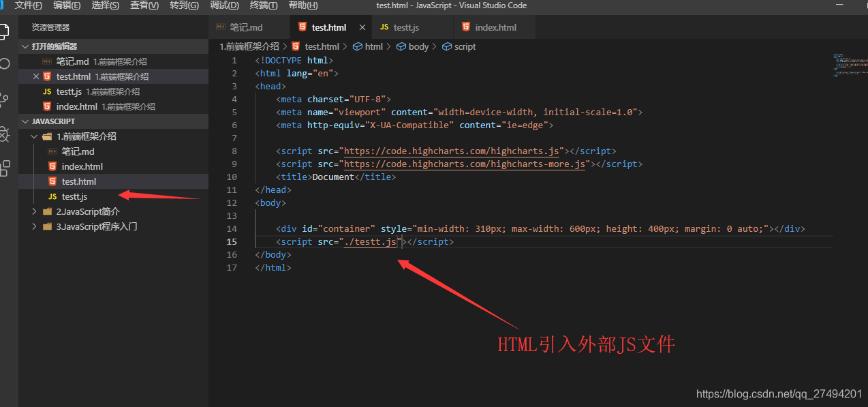Open index.html from the open editors list
Screen dimensions: 868x407
click(x=113, y=106)
